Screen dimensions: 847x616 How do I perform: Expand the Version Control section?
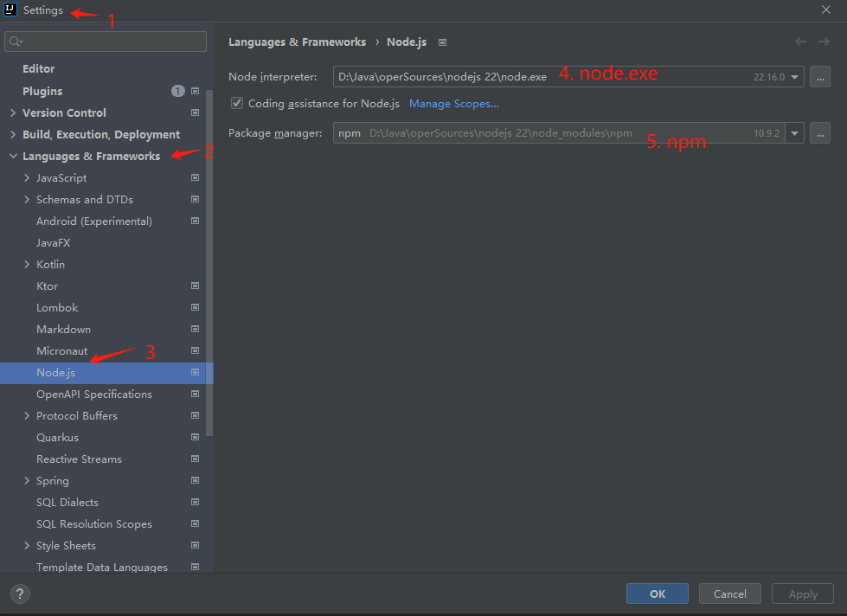pos(13,113)
